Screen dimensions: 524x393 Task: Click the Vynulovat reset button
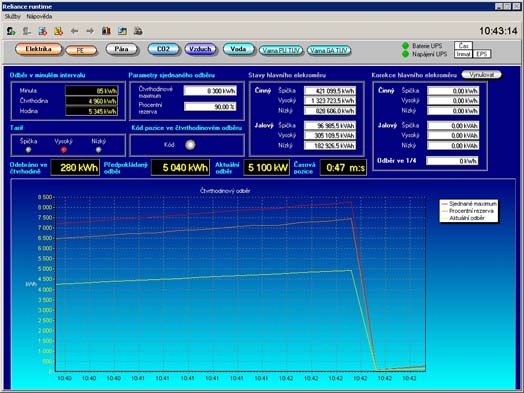(x=482, y=75)
